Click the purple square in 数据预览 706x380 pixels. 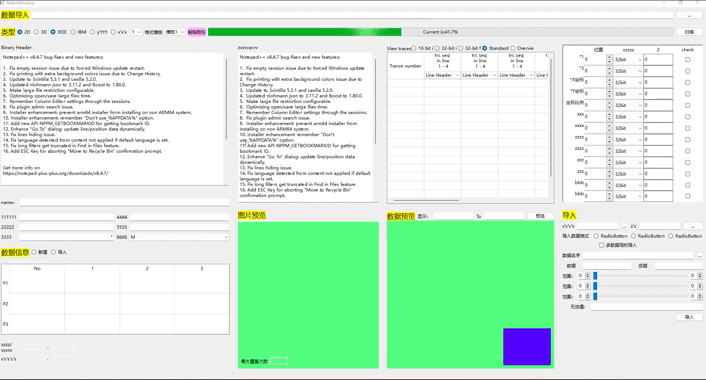pyautogui.click(x=527, y=346)
